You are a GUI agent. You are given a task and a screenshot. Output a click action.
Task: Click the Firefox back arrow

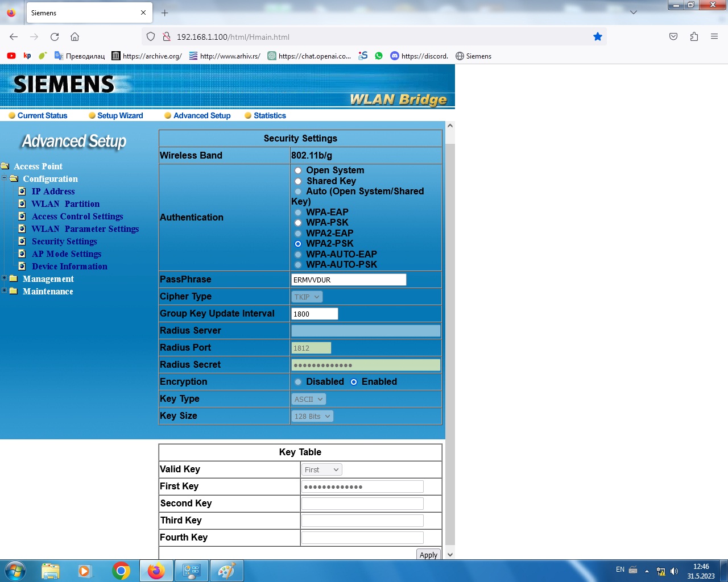pyautogui.click(x=14, y=37)
